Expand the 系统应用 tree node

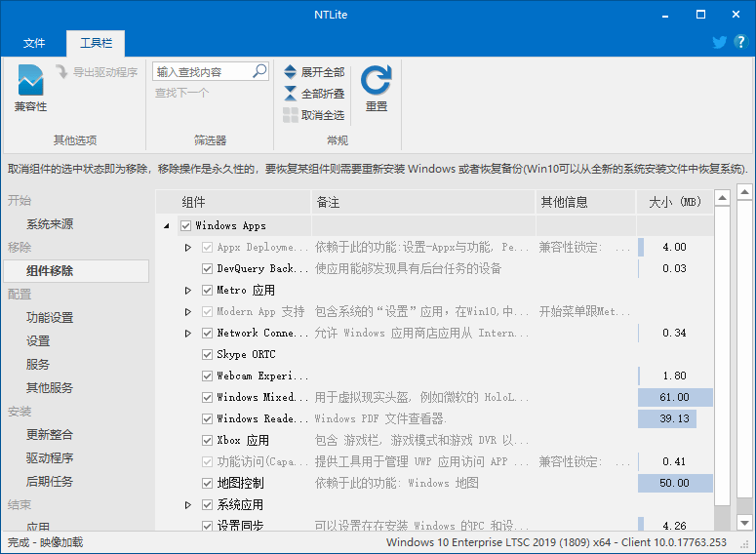tap(188, 505)
